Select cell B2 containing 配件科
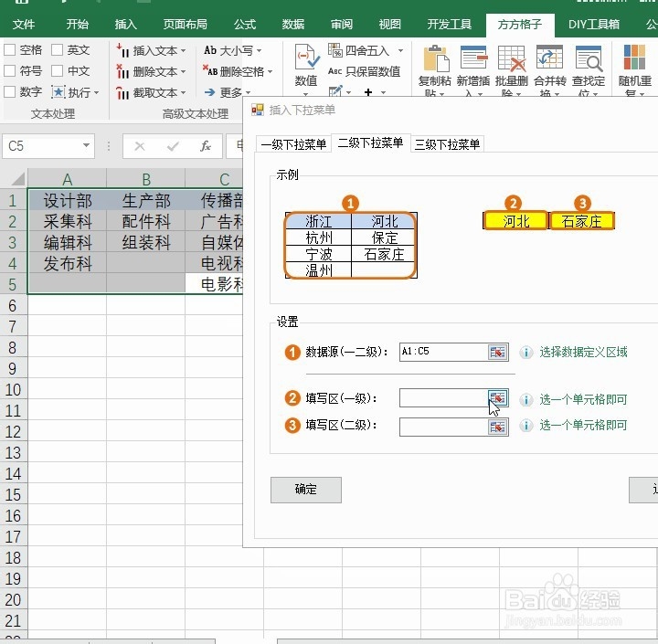658x644 pixels. pos(145,222)
